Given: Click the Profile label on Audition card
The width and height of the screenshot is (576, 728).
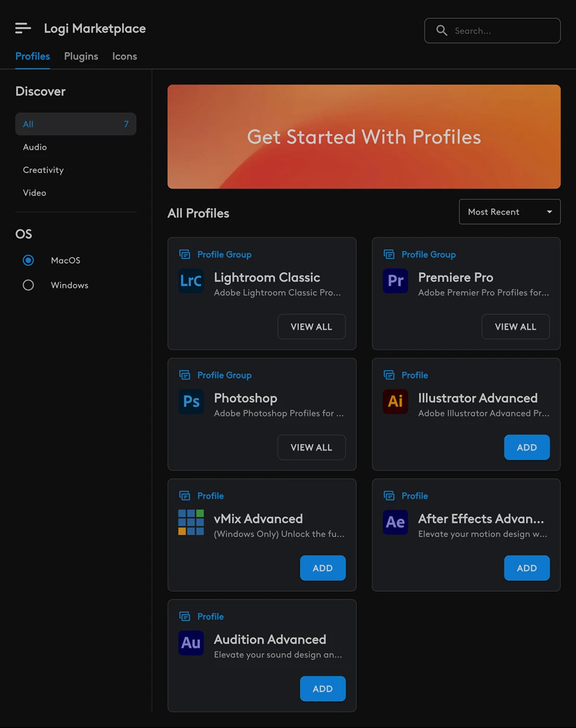Looking at the screenshot, I should pos(210,616).
